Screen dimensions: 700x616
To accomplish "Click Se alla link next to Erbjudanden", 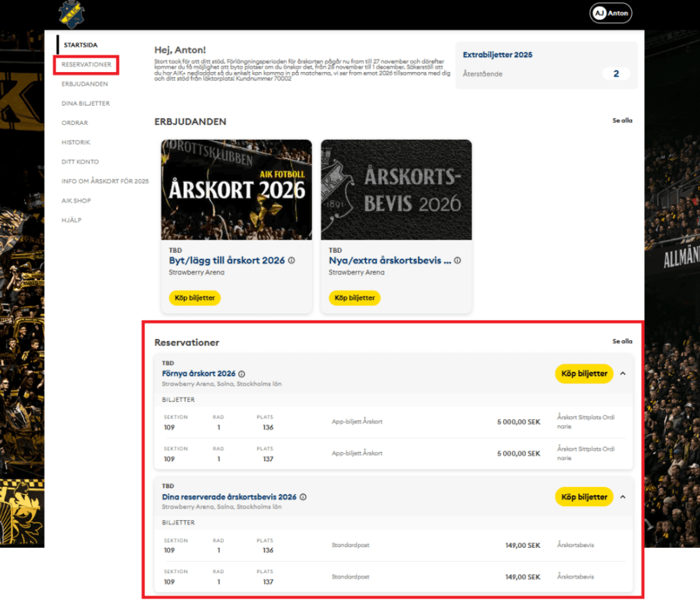I will [622, 120].
